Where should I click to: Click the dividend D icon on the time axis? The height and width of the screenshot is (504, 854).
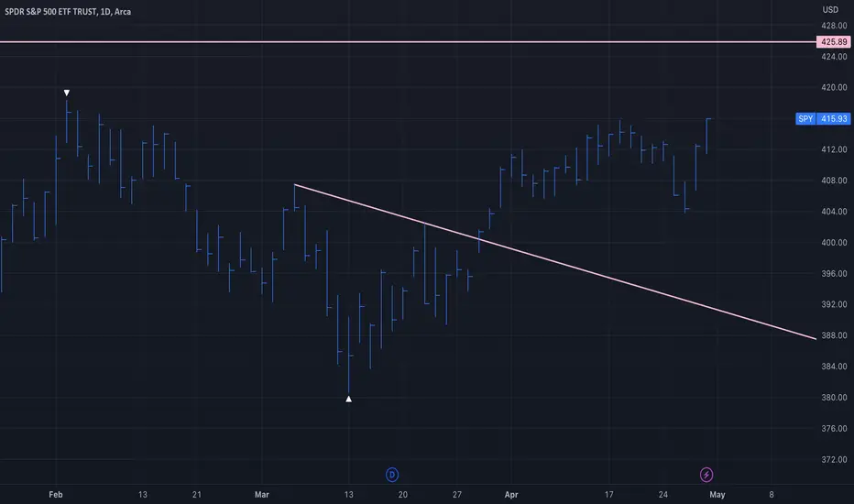(x=391, y=475)
